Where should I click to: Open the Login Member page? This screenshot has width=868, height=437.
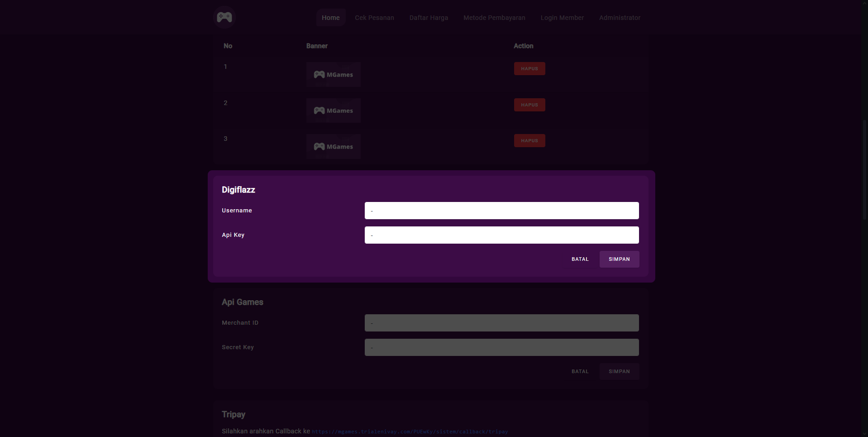tap(562, 18)
